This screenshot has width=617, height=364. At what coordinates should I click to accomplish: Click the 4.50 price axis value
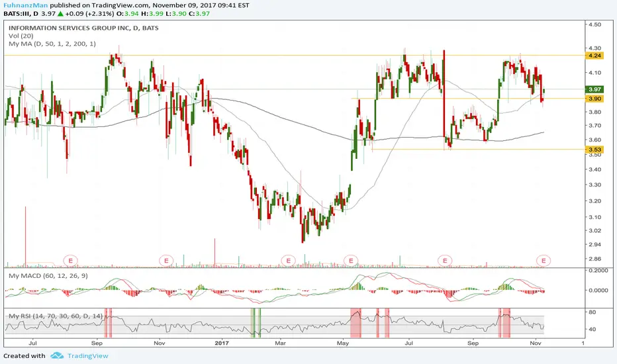595,24
